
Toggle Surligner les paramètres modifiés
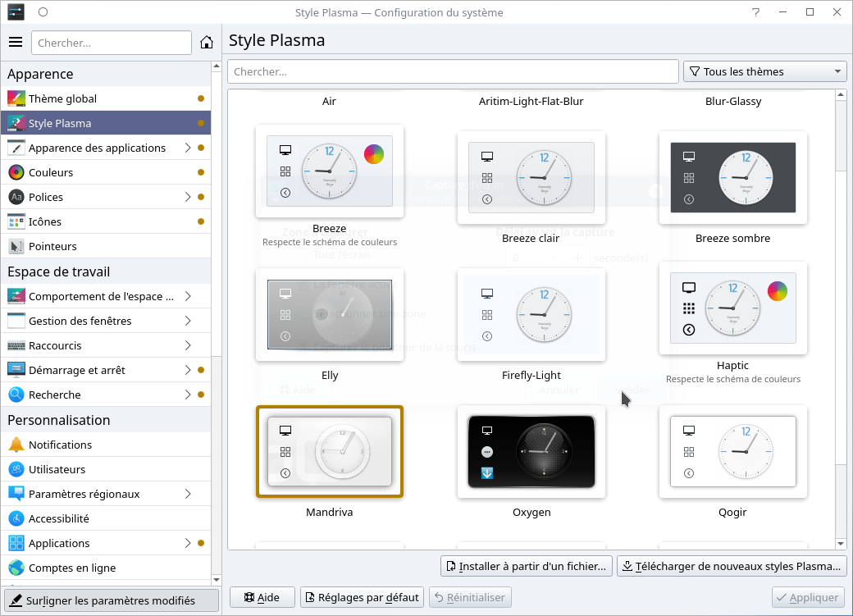pyautogui.click(x=112, y=600)
